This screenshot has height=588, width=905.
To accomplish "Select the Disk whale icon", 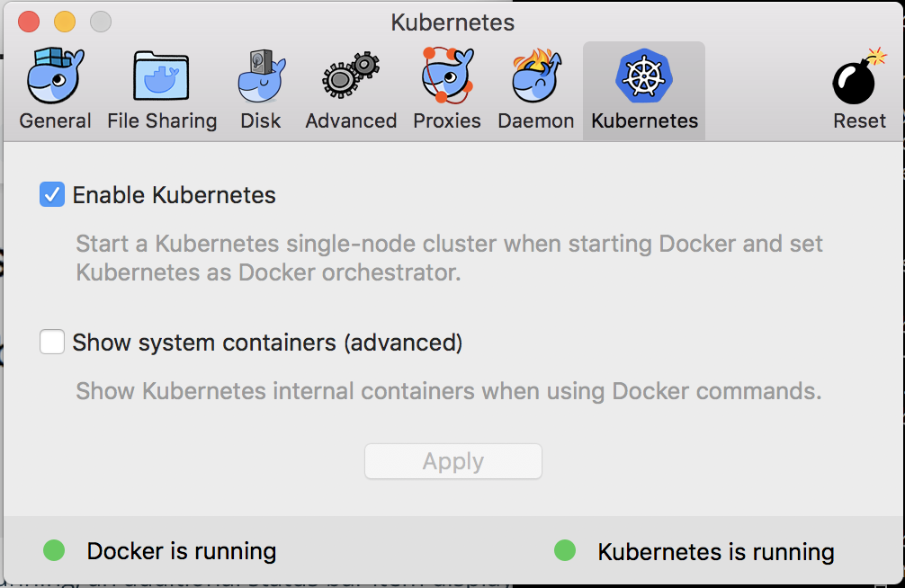I will coord(261,77).
